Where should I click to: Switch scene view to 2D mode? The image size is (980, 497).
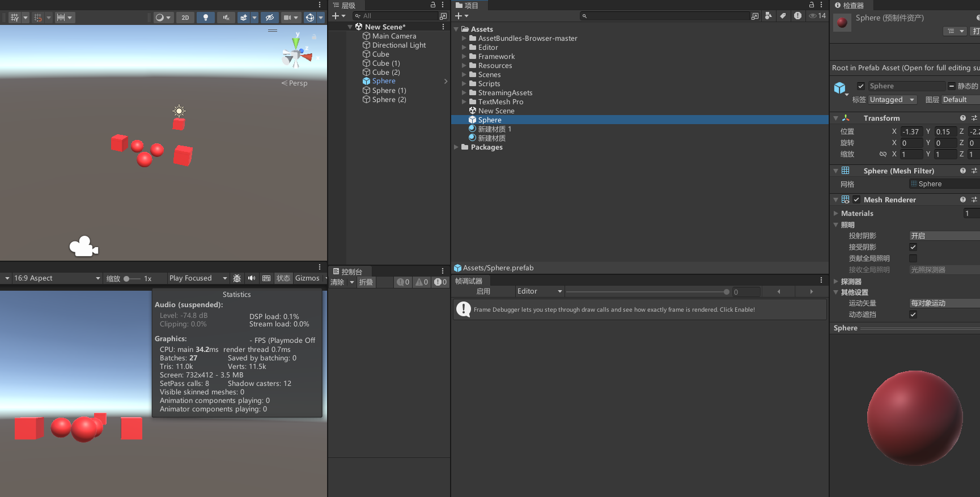(185, 18)
